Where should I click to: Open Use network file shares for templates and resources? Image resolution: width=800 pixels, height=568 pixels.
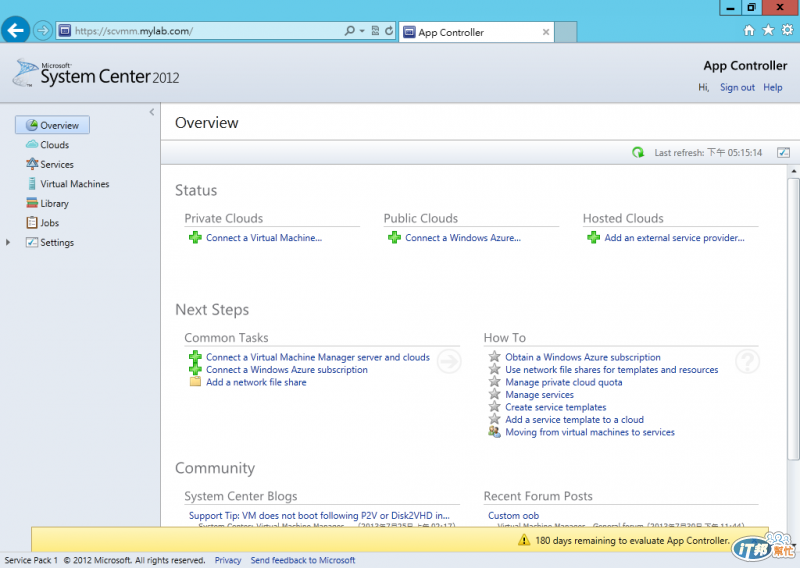coord(612,369)
